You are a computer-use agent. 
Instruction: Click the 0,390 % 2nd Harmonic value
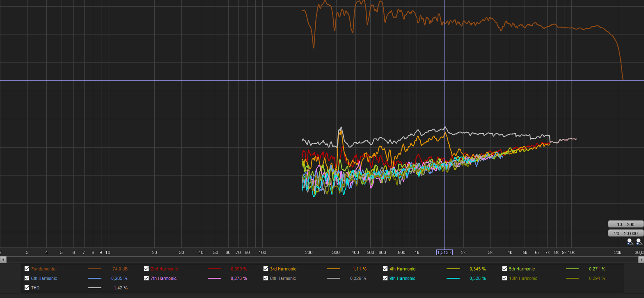tap(239, 269)
